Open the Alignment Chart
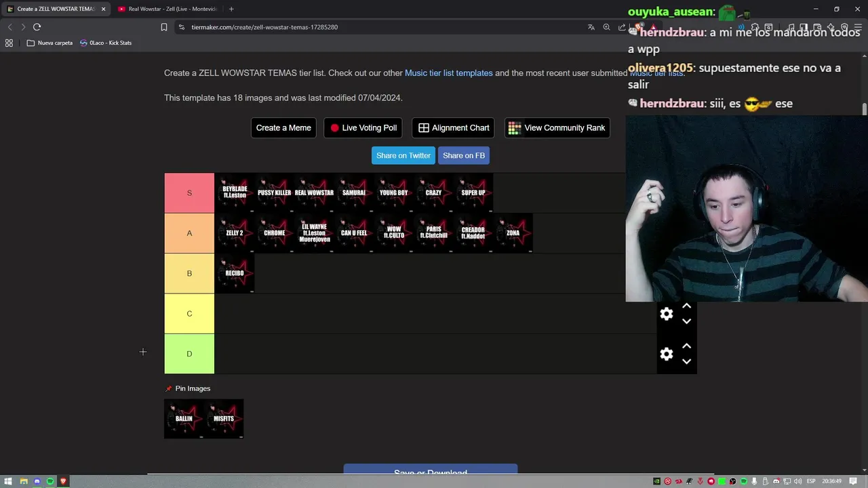This screenshot has height=488, width=868. [x=453, y=127]
